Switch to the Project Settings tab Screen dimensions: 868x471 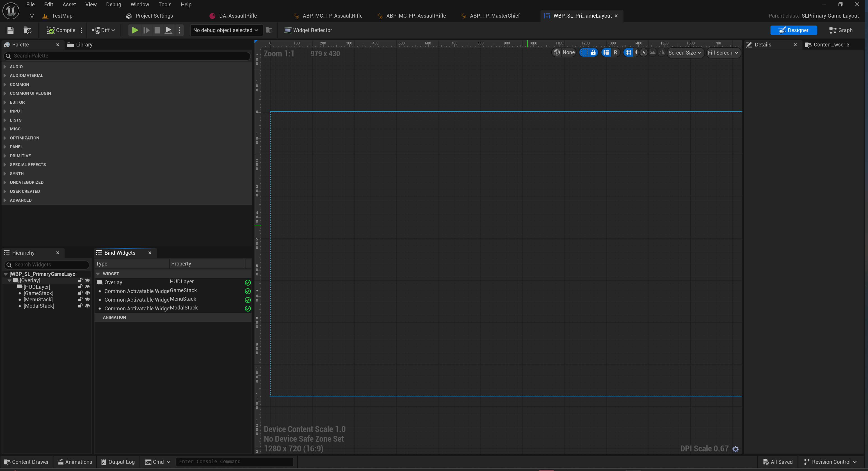154,16
